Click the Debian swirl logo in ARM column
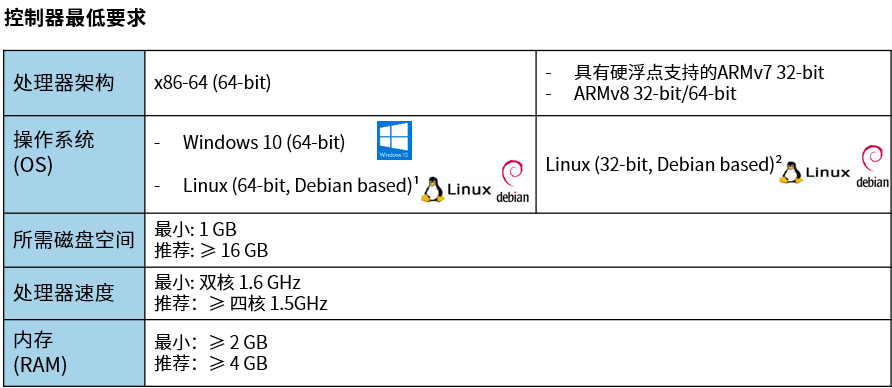Image resolution: width=892 pixels, height=388 pixels. (873, 166)
